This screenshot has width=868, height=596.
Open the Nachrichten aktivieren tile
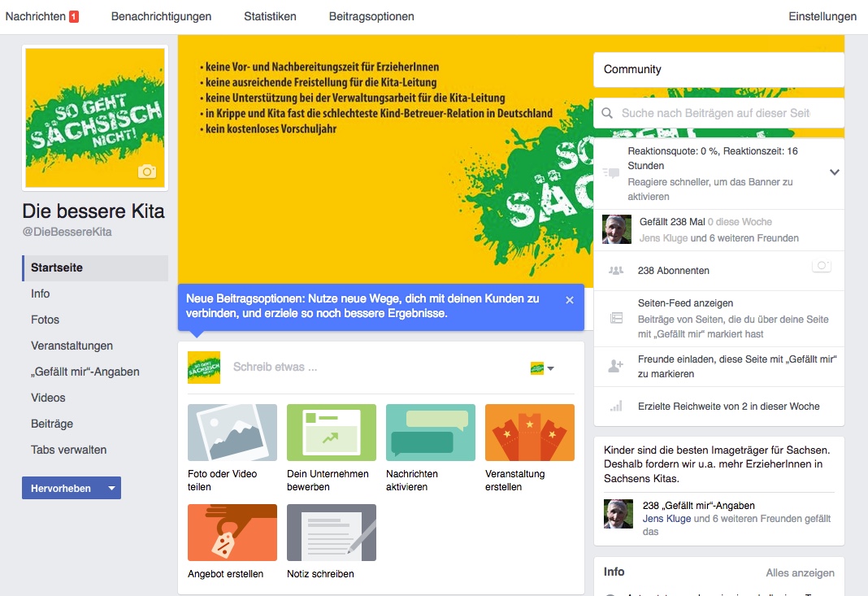[430, 433]
